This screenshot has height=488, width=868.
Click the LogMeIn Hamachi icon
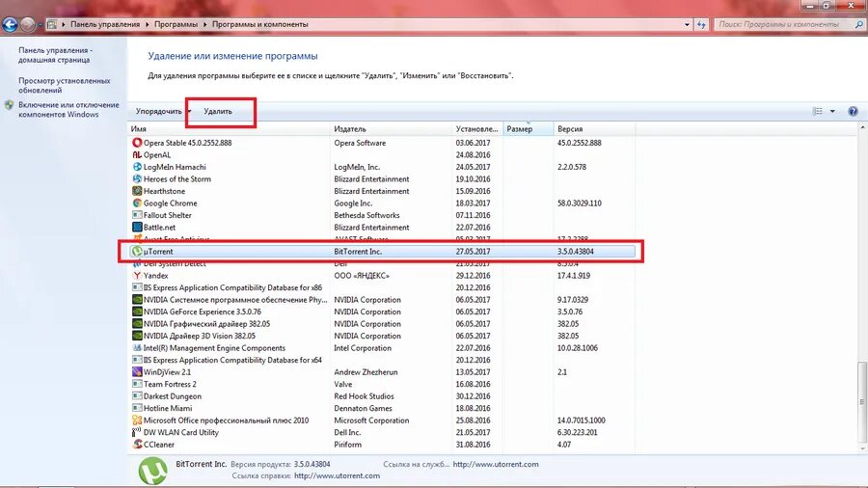tap(137, 167)
